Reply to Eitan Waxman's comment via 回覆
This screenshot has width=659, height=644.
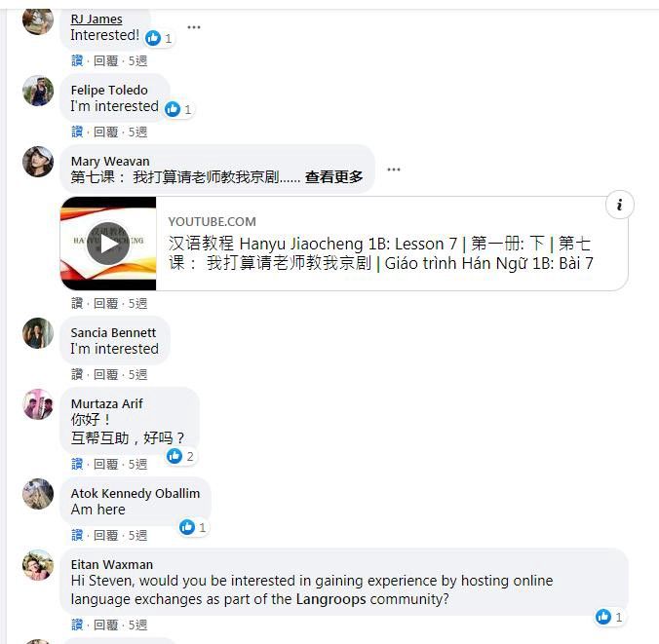(105, 625)
